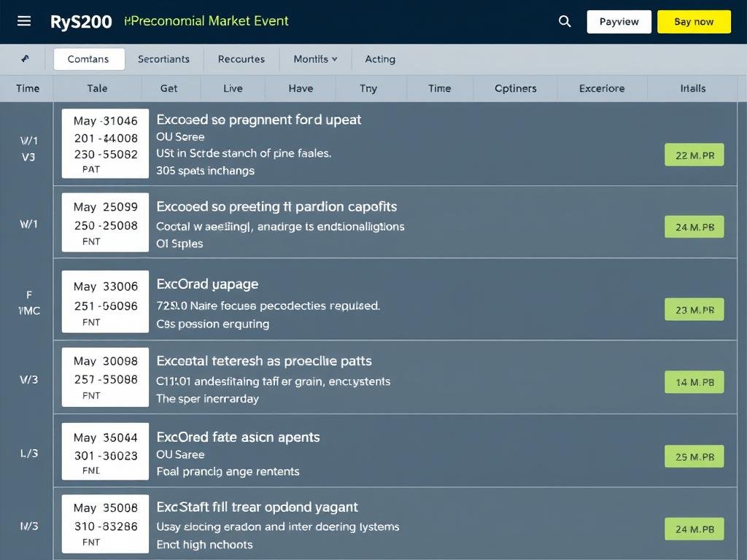Viewport: 747px width, 560px height.
Task: Click the 24 M.PB button on the bottom row
Action: [x=694, y=529]
